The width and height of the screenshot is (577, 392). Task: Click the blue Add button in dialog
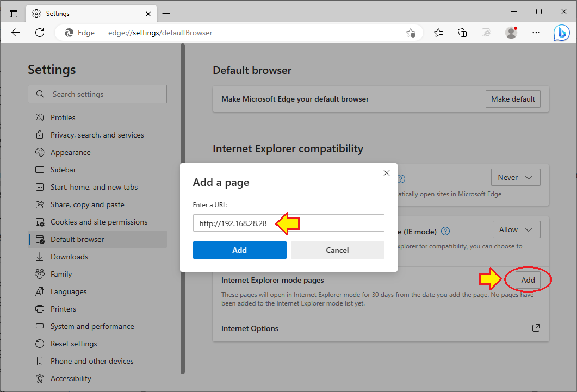[x=240, y=251]
